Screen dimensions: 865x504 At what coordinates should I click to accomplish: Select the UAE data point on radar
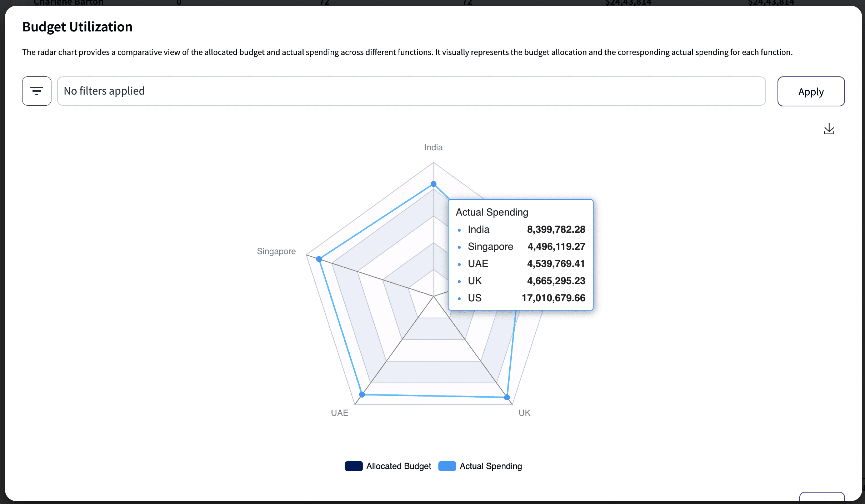362,394
